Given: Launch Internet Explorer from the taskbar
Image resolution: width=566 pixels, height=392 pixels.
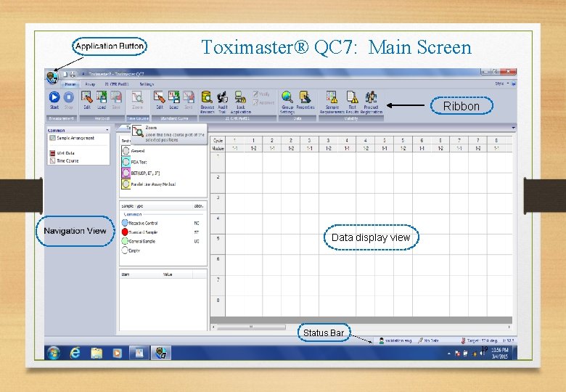Looking at the screenshot, I should tap(75, 353).
